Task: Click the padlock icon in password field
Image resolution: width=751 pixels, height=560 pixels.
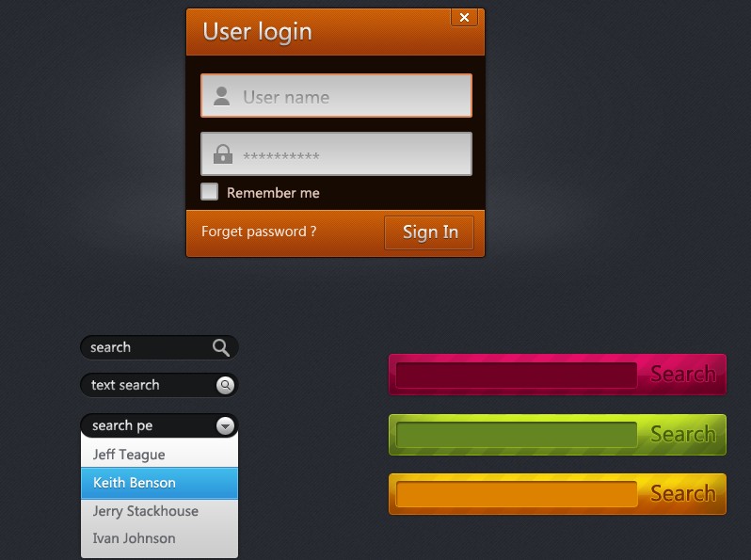Action: (222, 154)
